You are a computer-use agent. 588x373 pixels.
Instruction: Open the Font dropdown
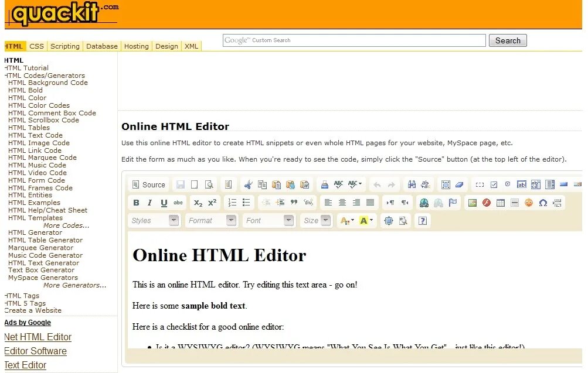[x=267, y=220]
